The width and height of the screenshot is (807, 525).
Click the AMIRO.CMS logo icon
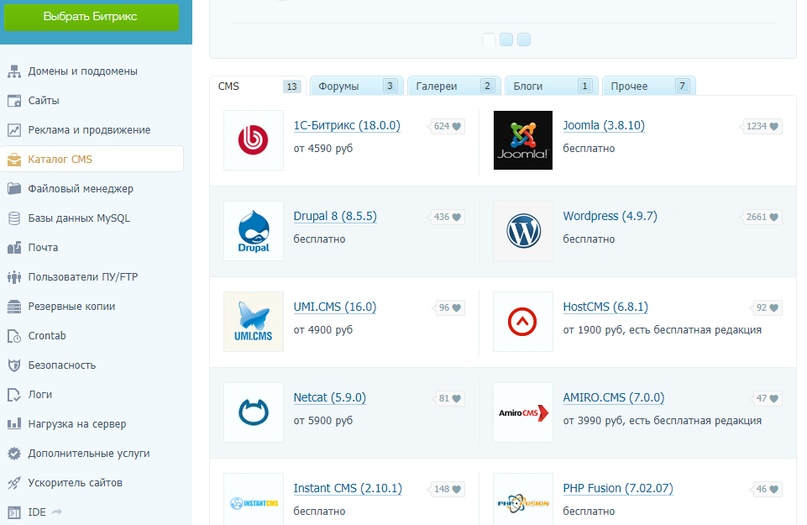(x=523, y=412)
